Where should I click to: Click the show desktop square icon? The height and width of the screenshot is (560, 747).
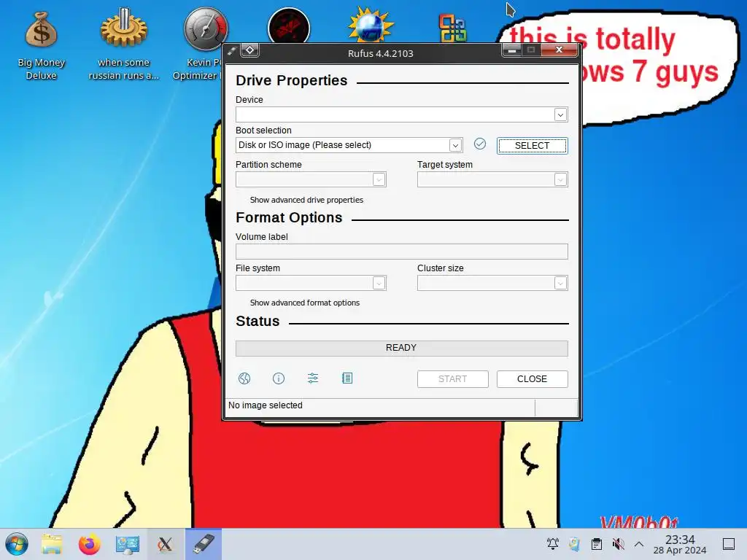[729, 544]
